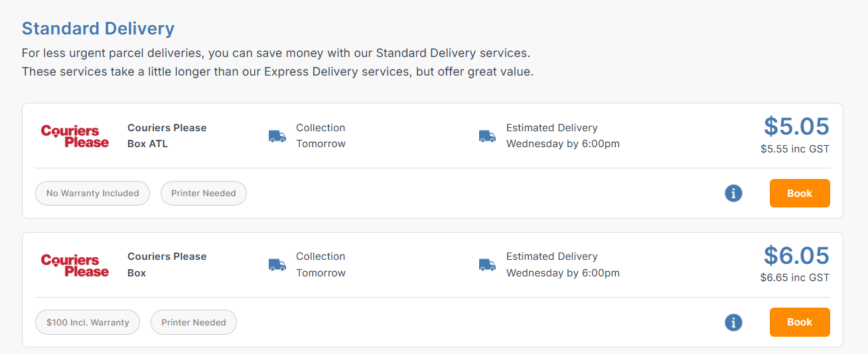Open info icon for $6.05 Box service
The image size is (868, 354).
(733, 322)
